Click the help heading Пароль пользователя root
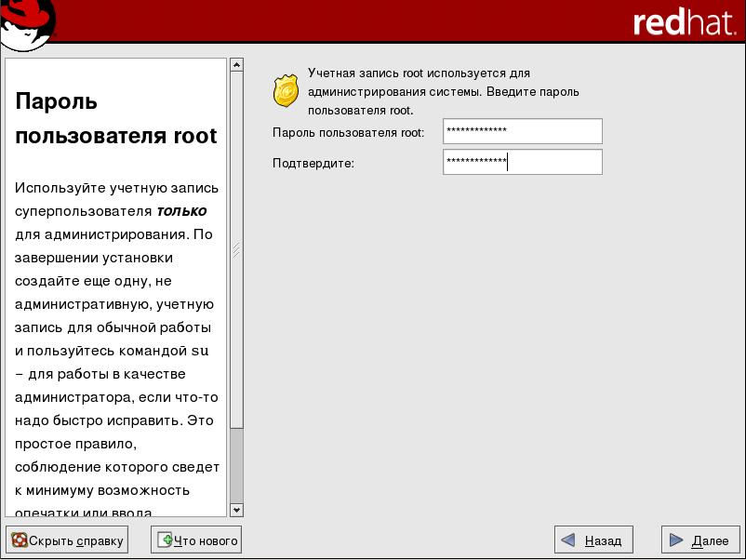 [x=116, y=119]
